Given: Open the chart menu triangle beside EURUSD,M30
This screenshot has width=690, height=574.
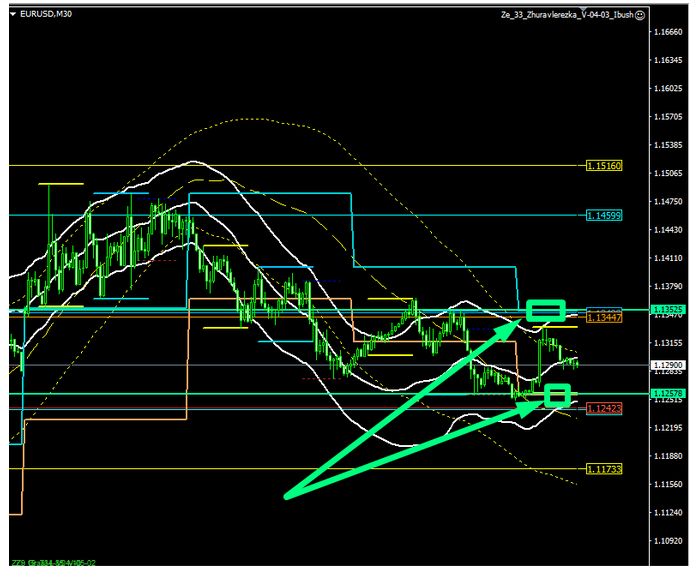Looking at the screenshot, I should pos(13,14).
